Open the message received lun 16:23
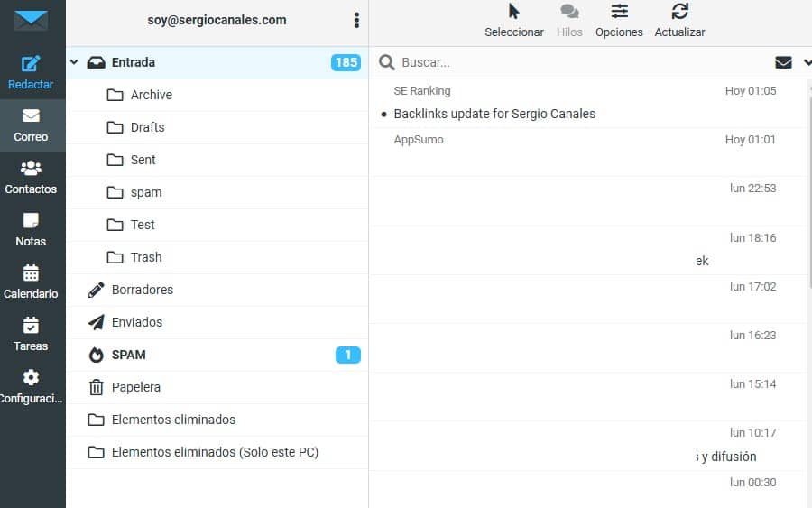 pyautogui.click(x=587, y=348)
